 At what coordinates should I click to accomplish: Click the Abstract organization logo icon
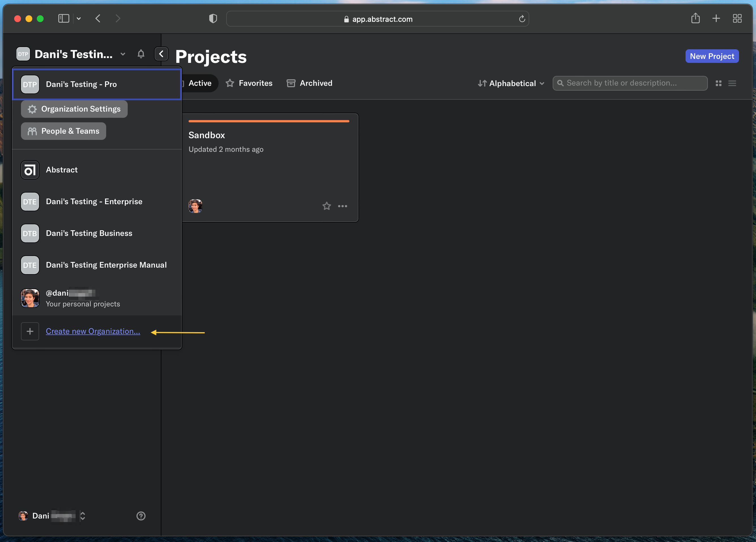click(x=30, y=170)
